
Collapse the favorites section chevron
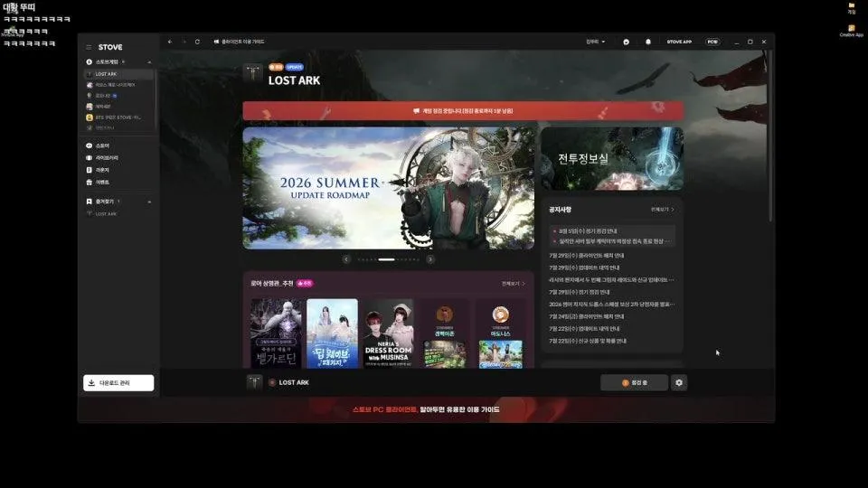tap(149, 202)
